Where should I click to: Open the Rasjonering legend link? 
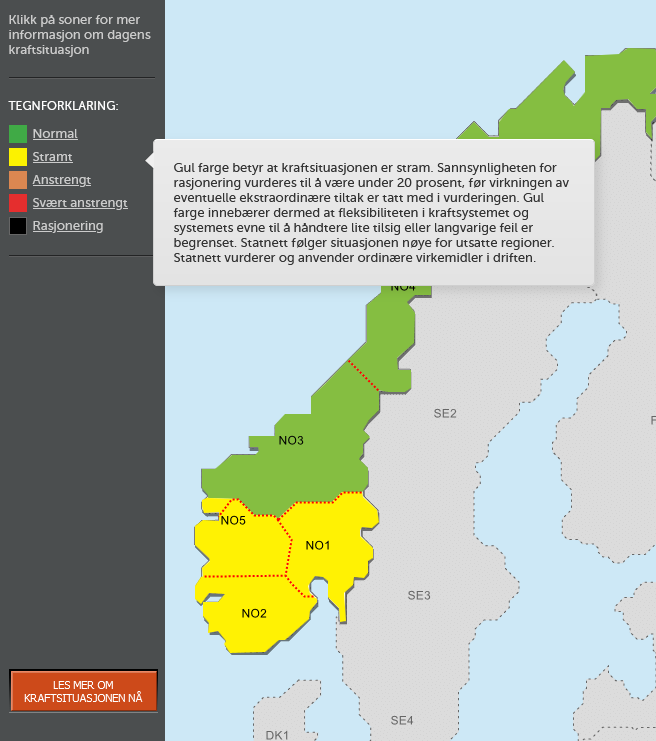[68, 226]
